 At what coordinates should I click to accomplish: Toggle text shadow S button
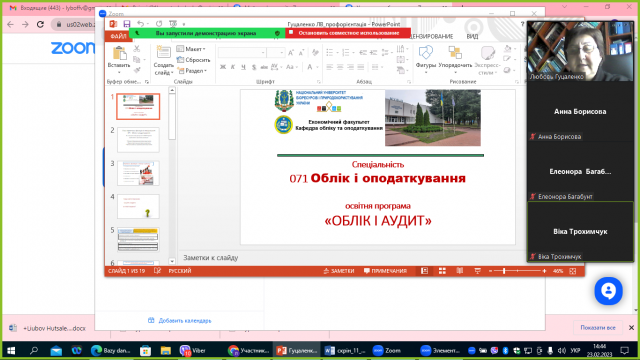click(254, 67)
